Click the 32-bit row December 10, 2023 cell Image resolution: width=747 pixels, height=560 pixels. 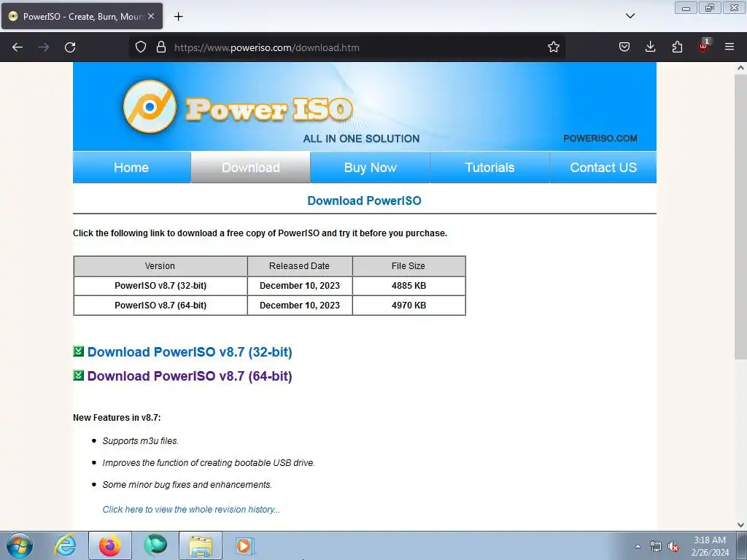pos(300,286)
